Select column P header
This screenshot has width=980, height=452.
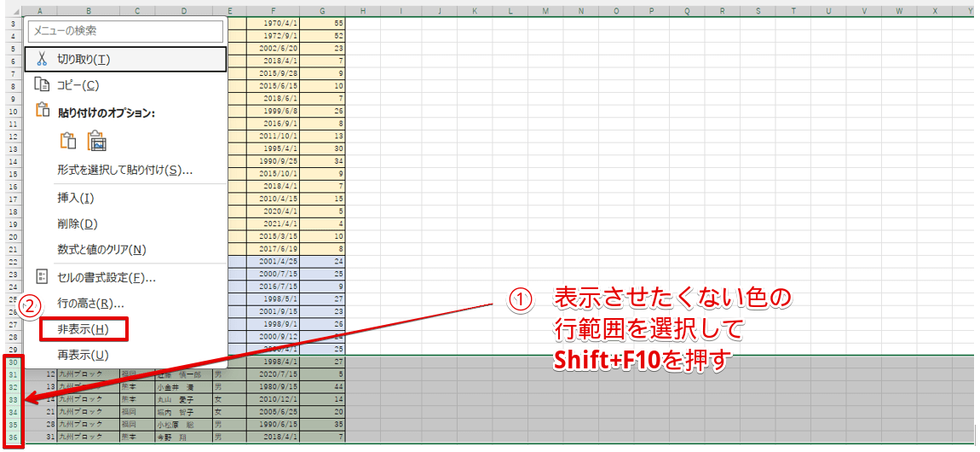click(x=651, y=11)
